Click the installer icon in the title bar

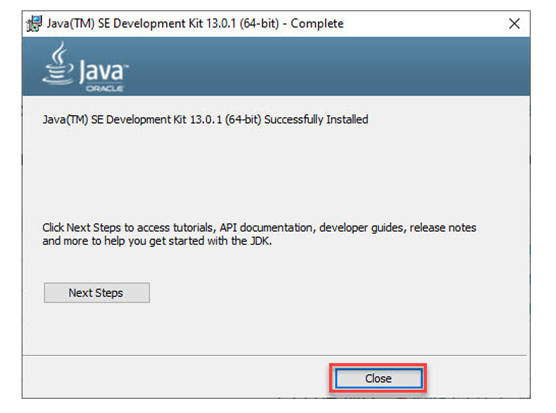point(34,24)
